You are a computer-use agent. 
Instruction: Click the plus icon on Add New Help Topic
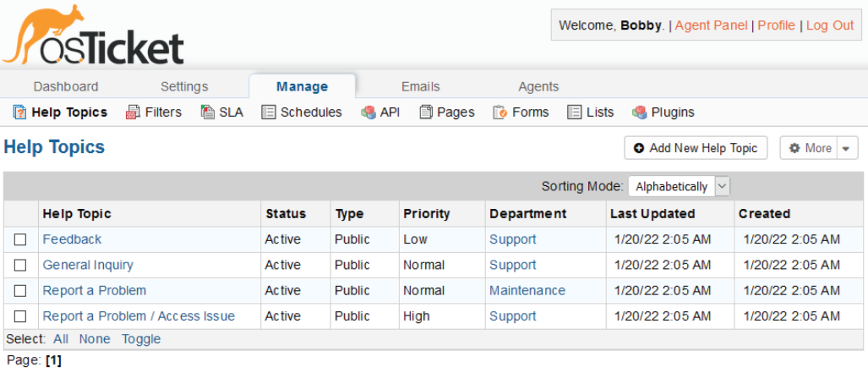pos(639,148)
